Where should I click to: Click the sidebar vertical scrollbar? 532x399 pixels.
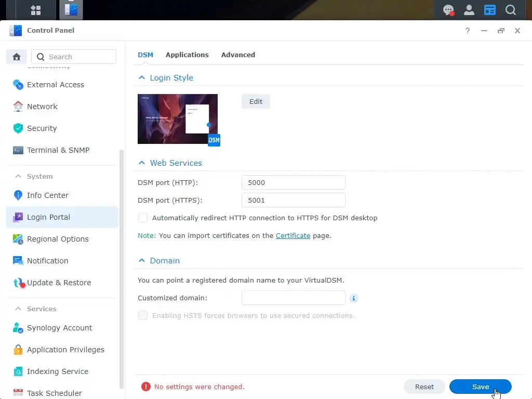[x=122, y=270]
